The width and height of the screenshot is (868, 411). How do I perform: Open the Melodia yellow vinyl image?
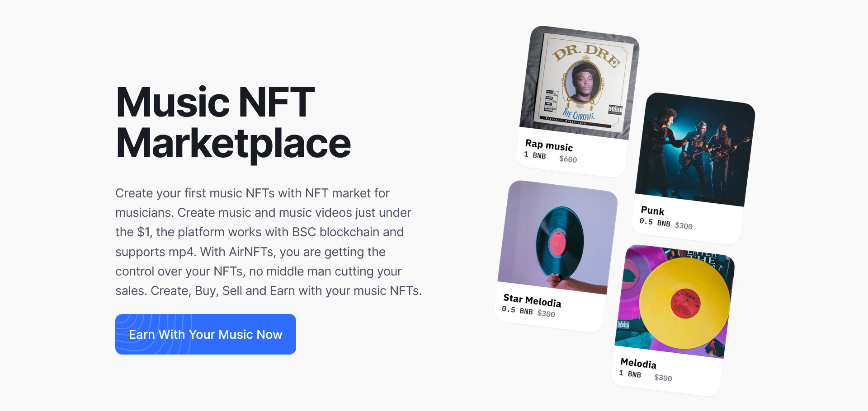coord(675,301)
